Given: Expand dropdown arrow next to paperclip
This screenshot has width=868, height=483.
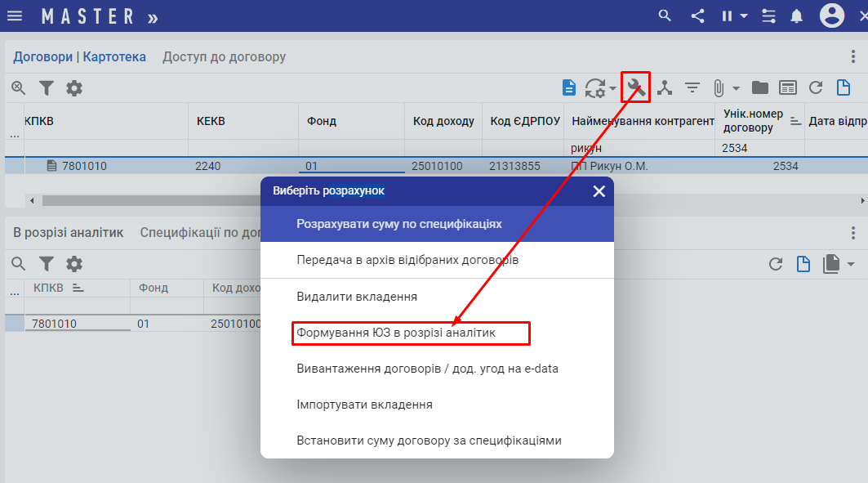Looking at the screenshot, I should click(x=736, y=88).
